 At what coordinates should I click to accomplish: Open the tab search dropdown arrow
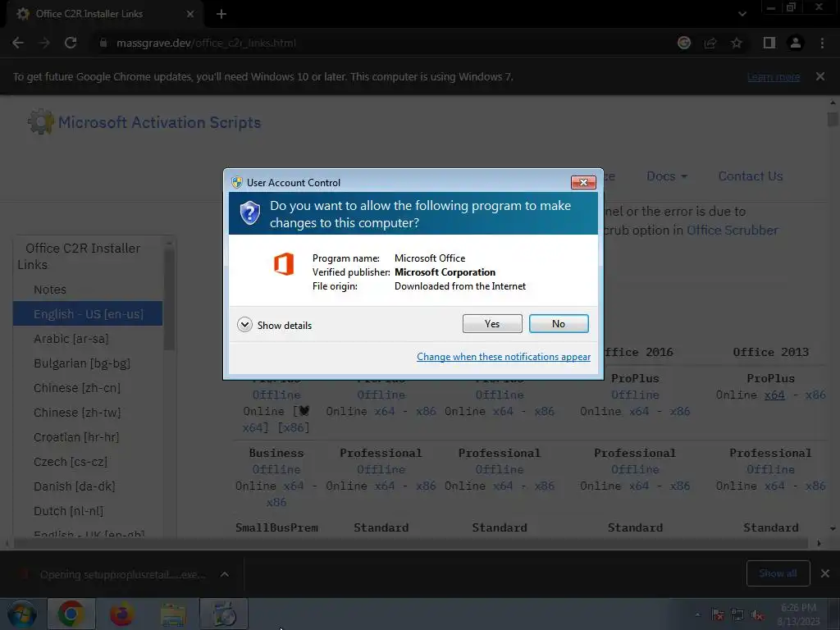tap(742, 14)
